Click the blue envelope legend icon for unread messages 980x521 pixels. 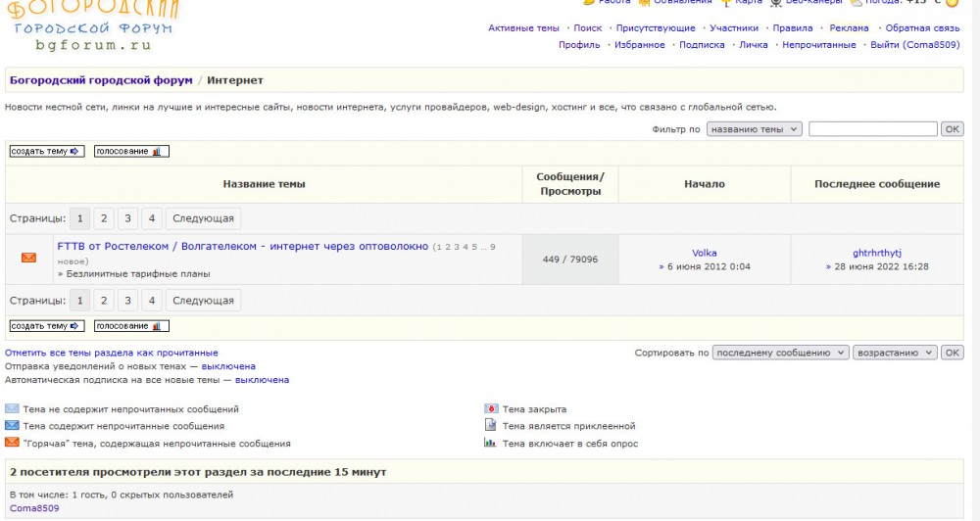pos(12,426)
